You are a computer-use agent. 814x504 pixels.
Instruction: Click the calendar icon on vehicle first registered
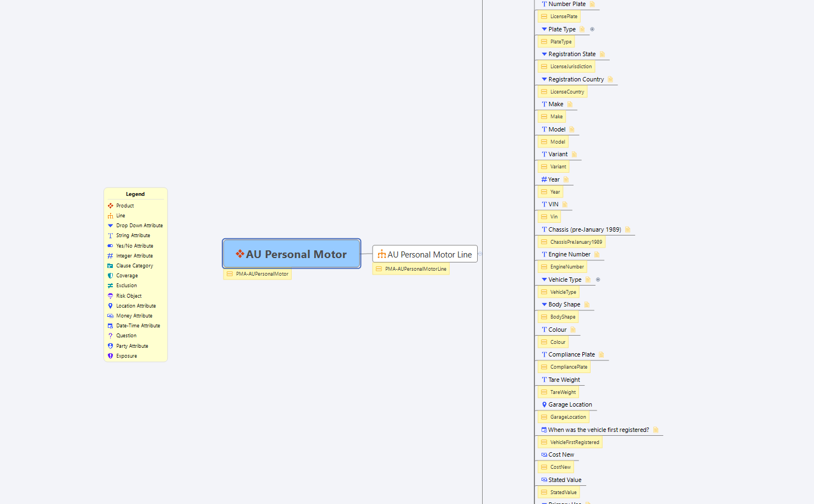[x=544, y=430]
